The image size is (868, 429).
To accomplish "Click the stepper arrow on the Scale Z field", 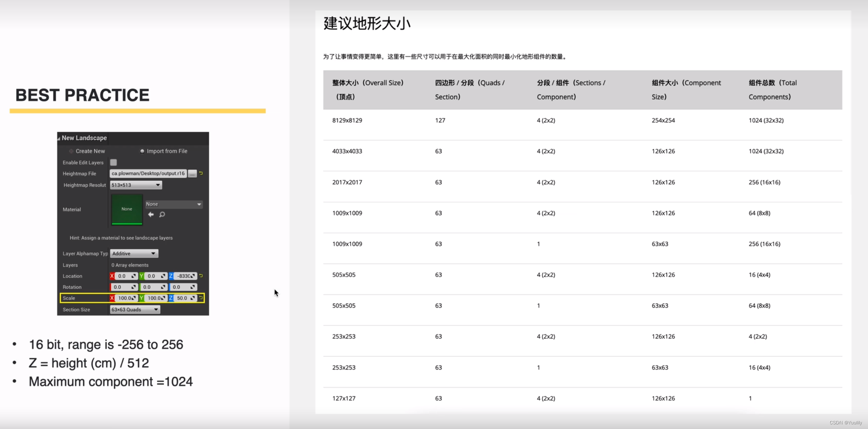I will point(193,298).
